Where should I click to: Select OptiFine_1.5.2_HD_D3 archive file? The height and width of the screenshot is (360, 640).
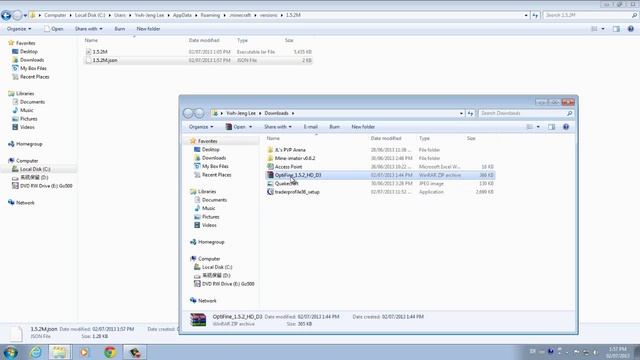[380, 175]
